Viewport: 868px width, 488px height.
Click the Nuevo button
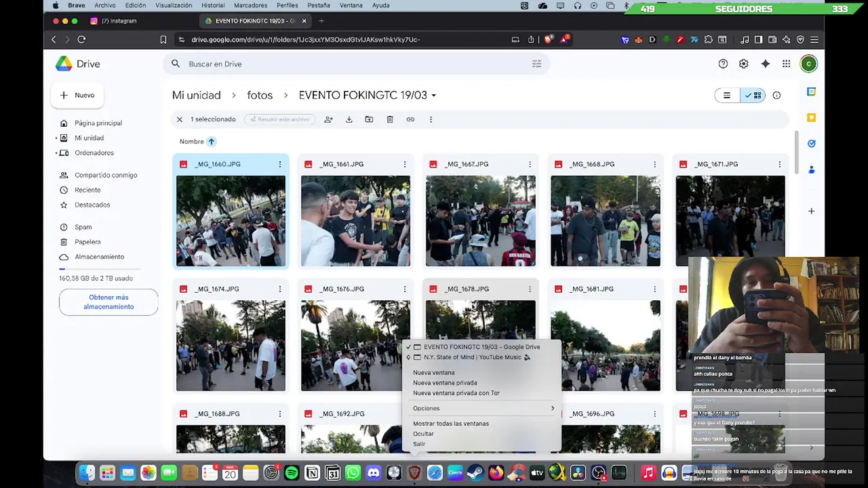pyautogui.click(x=77, y=96)
